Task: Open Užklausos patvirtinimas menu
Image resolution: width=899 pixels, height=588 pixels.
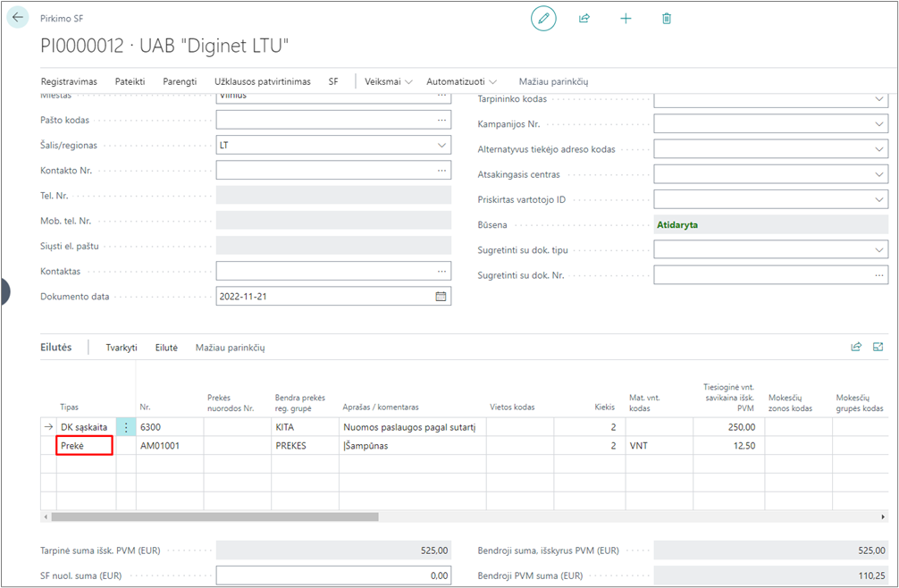Action: (x=263, y=81)
